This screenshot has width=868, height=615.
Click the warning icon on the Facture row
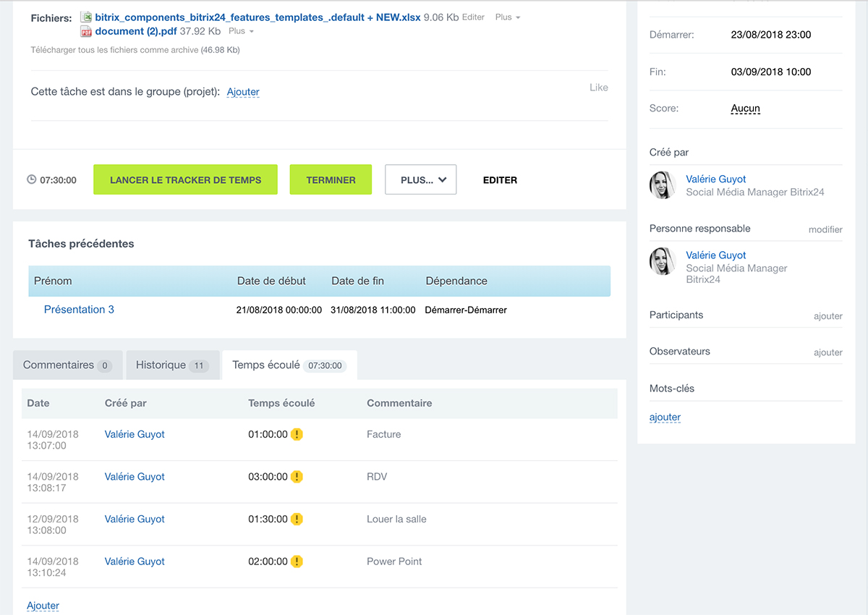pos(297,435)
